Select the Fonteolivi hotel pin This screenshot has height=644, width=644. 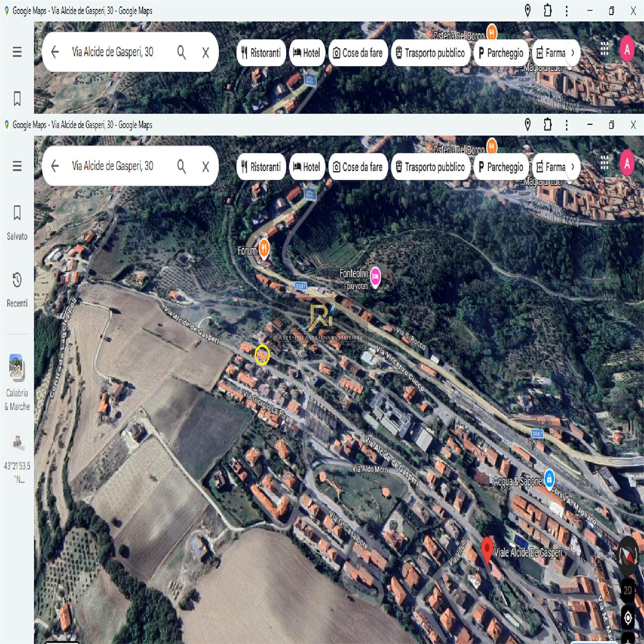(x=375, y=277)
